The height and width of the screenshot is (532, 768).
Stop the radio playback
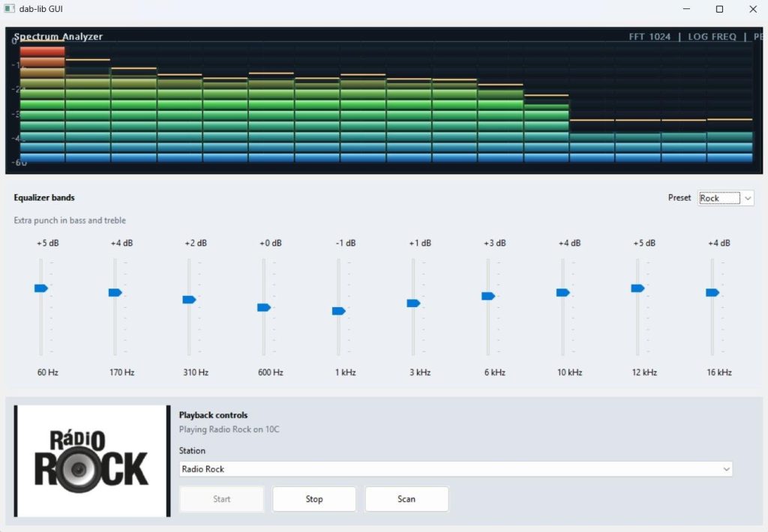click(x=314, y=499)
